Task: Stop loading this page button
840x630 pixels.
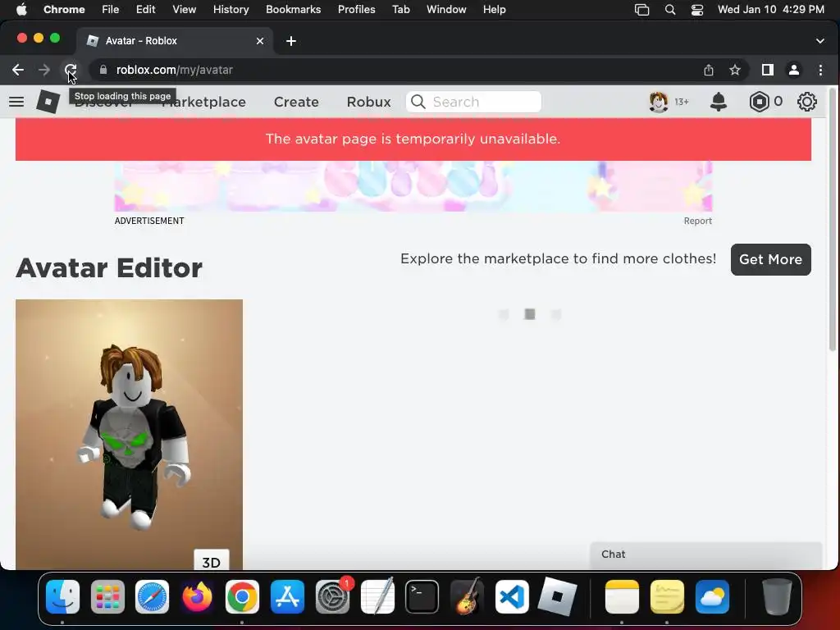Action: [71, 70]
